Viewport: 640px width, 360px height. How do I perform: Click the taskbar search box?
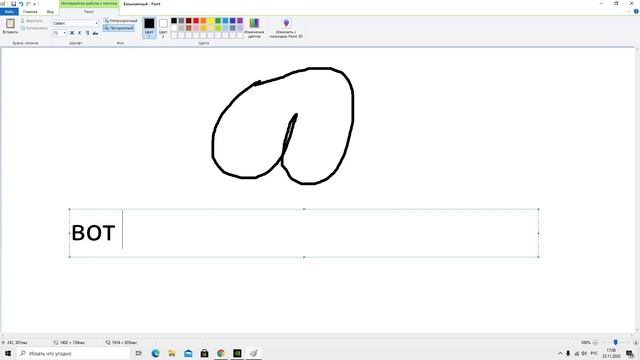click(x=73, y=353)
